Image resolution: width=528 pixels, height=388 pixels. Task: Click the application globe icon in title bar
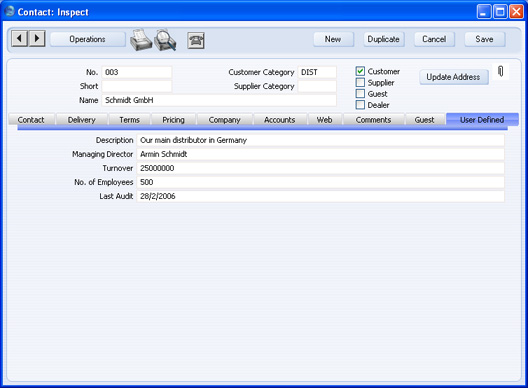click(x=9, y=11)
